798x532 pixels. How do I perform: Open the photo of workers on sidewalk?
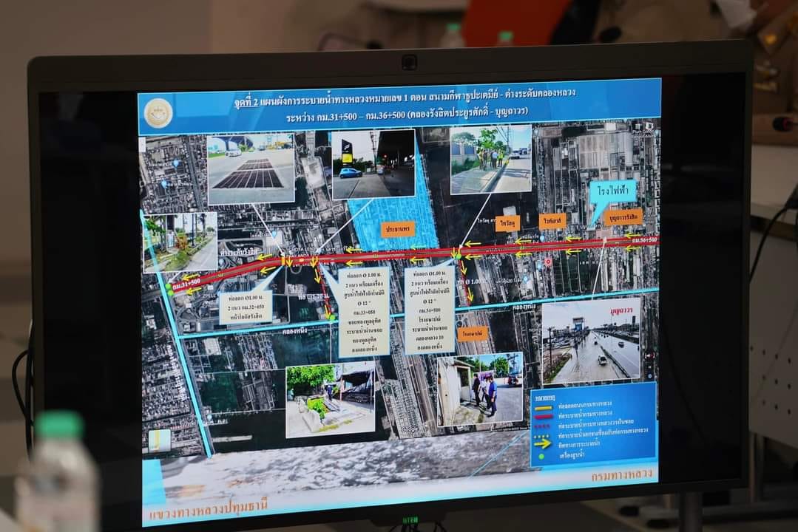[x=490, y=160]
